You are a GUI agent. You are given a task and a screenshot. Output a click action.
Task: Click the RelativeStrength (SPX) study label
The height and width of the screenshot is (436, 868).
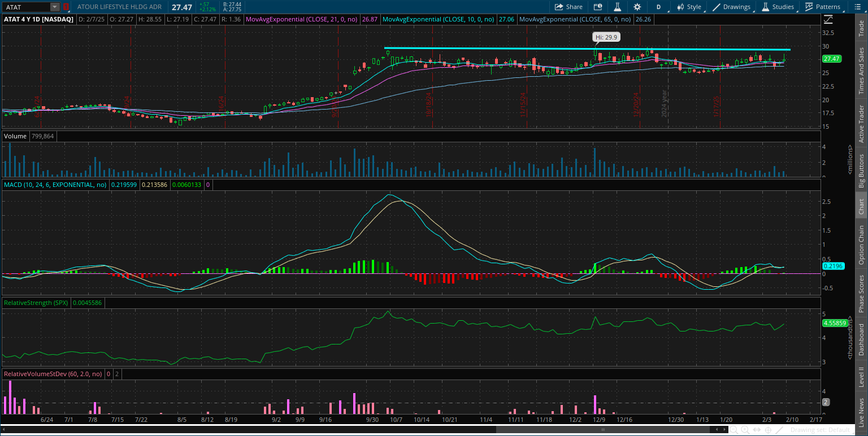[36, 303]
